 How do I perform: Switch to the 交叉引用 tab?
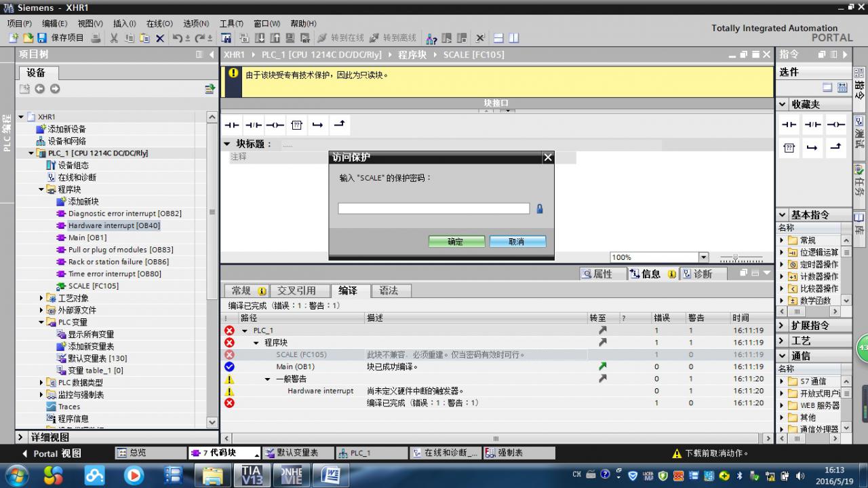pos(296,290)
